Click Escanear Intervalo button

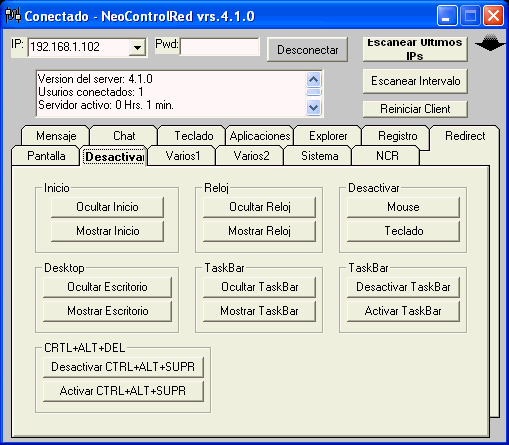415,81
